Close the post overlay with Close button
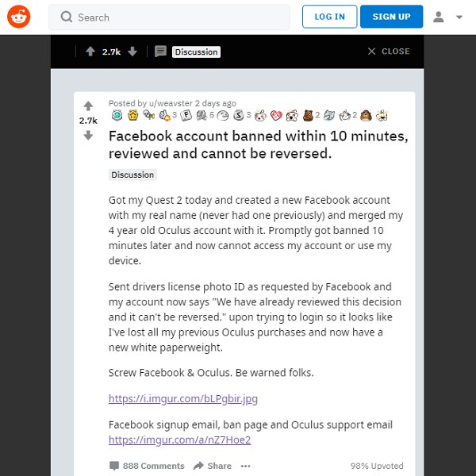 click(389, 52)
